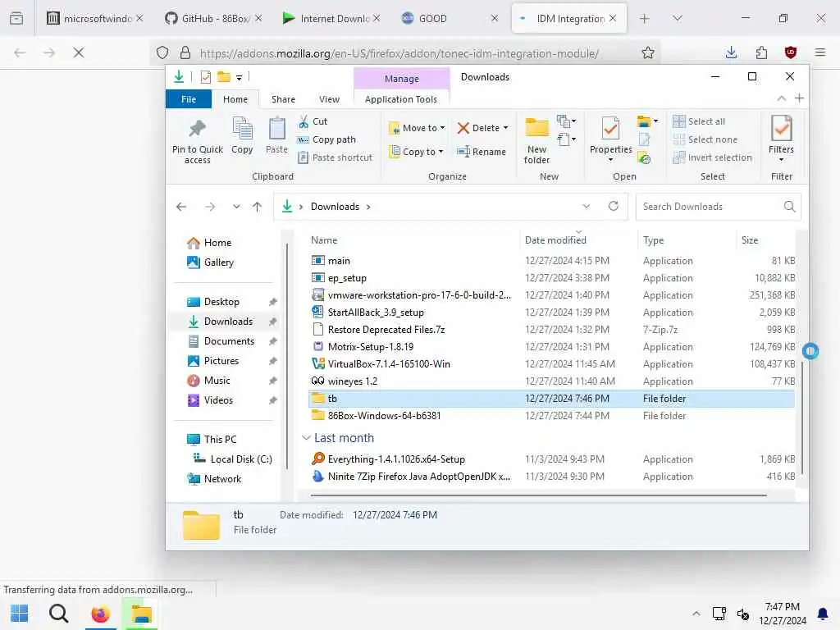This screenshot has height=630, width=840.
Task: Switch to GitHub - 86Box browser tab
Action: 214,18
